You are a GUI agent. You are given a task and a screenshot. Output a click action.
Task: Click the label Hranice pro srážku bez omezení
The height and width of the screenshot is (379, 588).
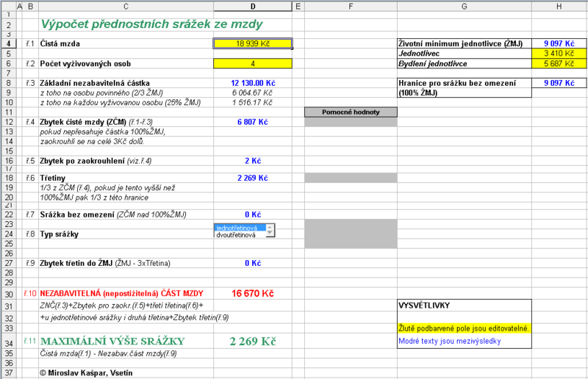457,83
